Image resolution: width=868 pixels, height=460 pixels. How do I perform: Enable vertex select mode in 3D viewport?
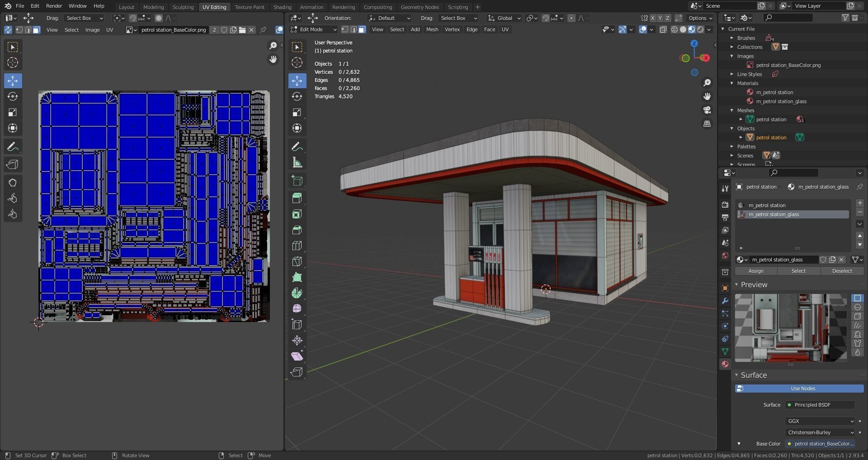coord(345,29)
